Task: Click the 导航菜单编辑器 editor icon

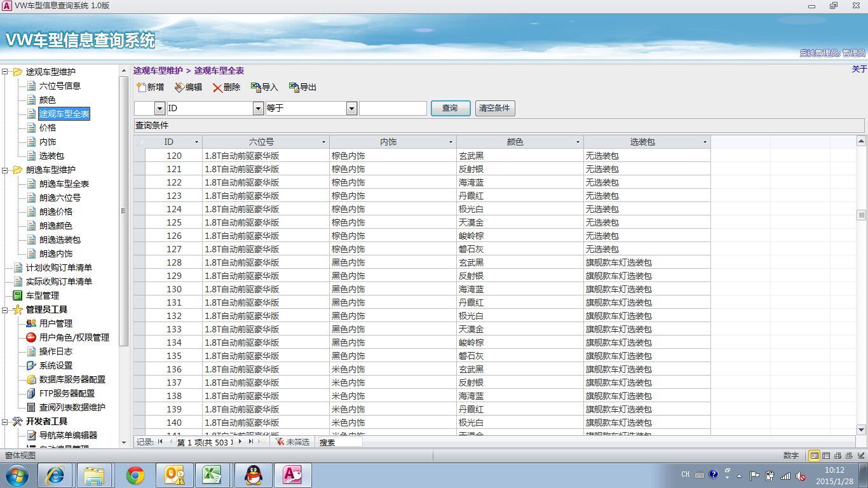Action: (x=31, y=435)
